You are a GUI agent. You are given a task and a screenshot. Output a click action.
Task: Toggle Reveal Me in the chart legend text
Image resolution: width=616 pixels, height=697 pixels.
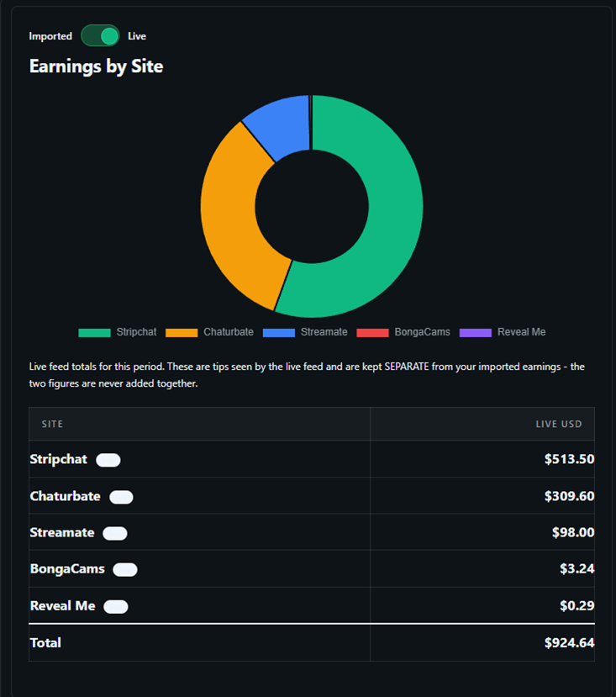pos(521,332)
